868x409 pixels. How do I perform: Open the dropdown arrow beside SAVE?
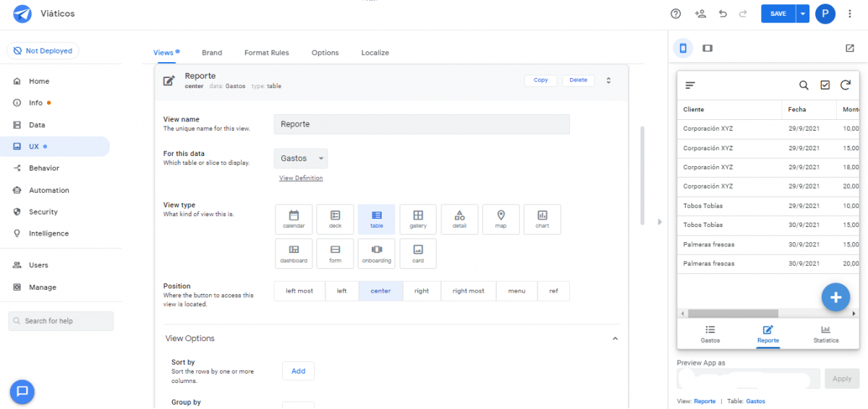803,14
